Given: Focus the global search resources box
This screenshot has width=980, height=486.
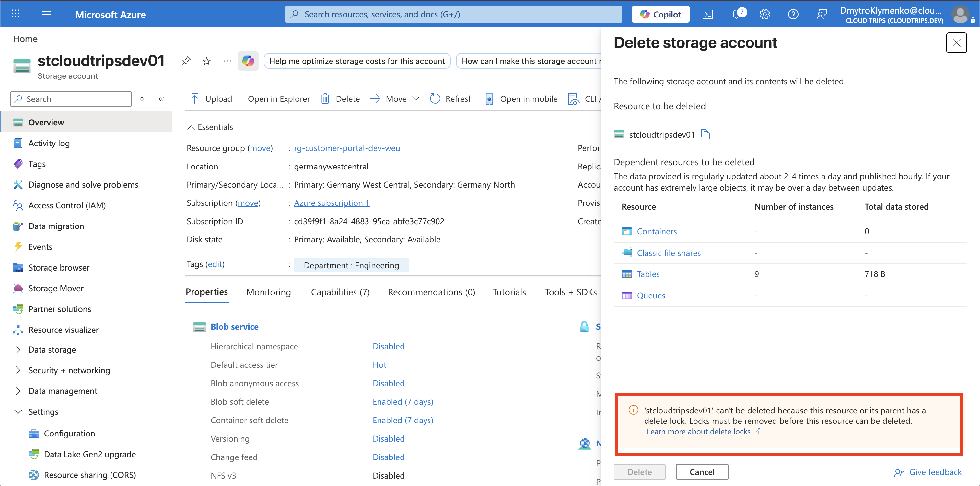Looking at the screenshot, I should (453, 15).
